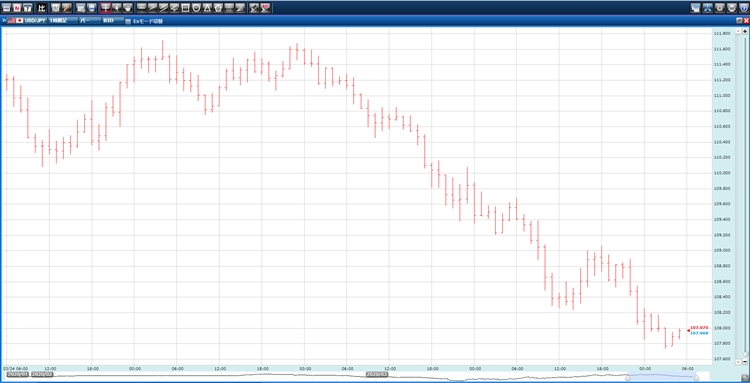Open chart settings gear icon
Image resolution: width=750 pixels, height=383 pixels.
pyautogui.click(x=719, y=8)
